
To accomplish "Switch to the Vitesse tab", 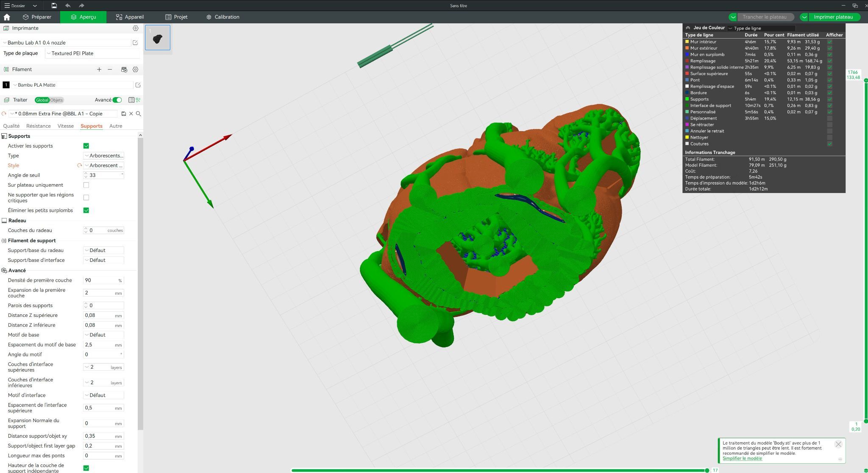I will (x=65, y=126).
